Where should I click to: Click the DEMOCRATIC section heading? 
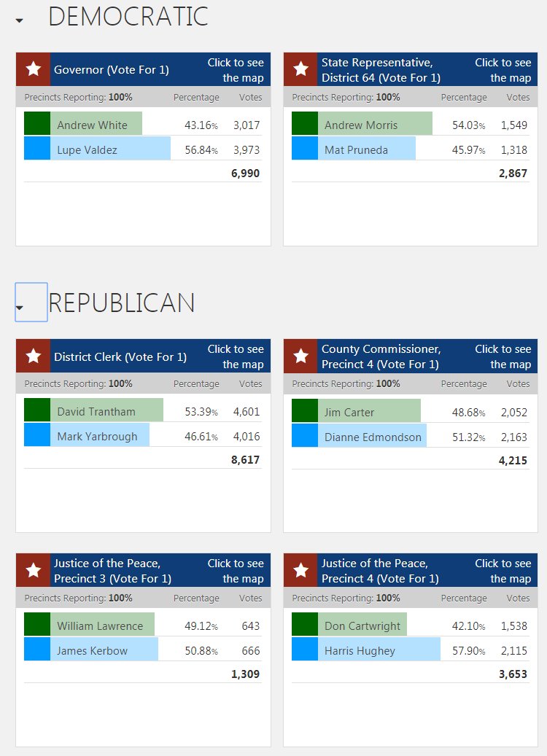tap(128, 16)
